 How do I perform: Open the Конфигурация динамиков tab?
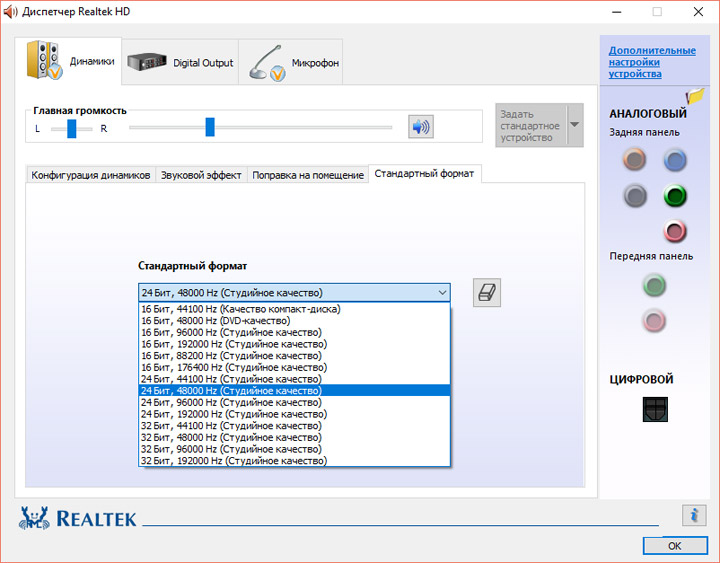pos(90,175)
